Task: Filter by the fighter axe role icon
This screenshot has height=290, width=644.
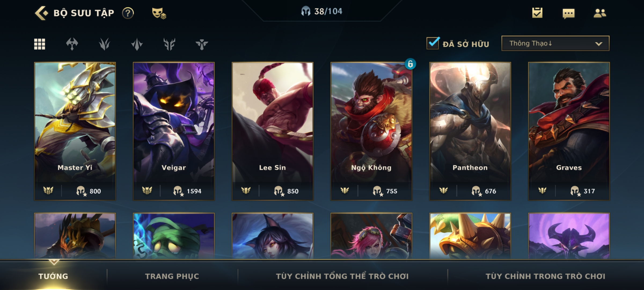Action: [x=72, y=44]
